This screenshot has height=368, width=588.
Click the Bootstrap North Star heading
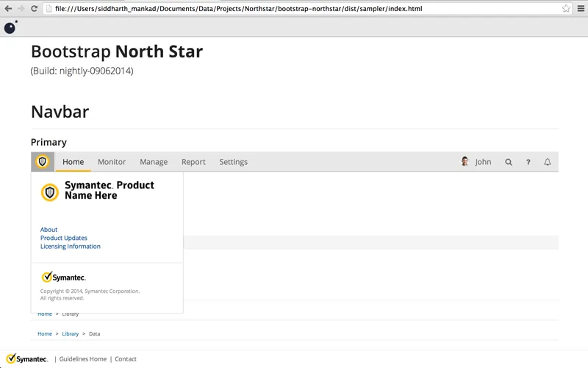tap(117, 52)
